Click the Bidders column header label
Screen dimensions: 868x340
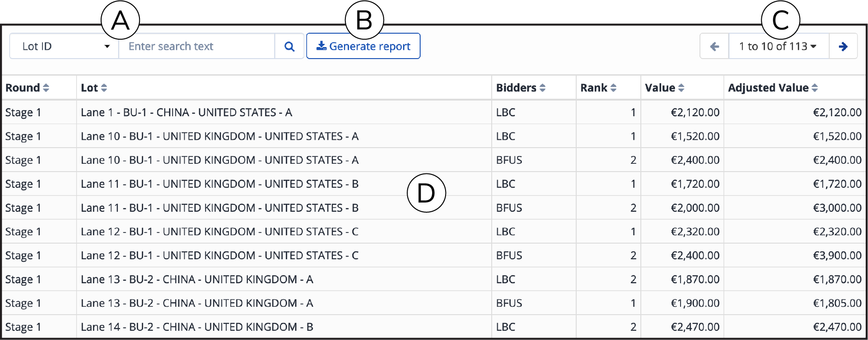coord(516,88)
